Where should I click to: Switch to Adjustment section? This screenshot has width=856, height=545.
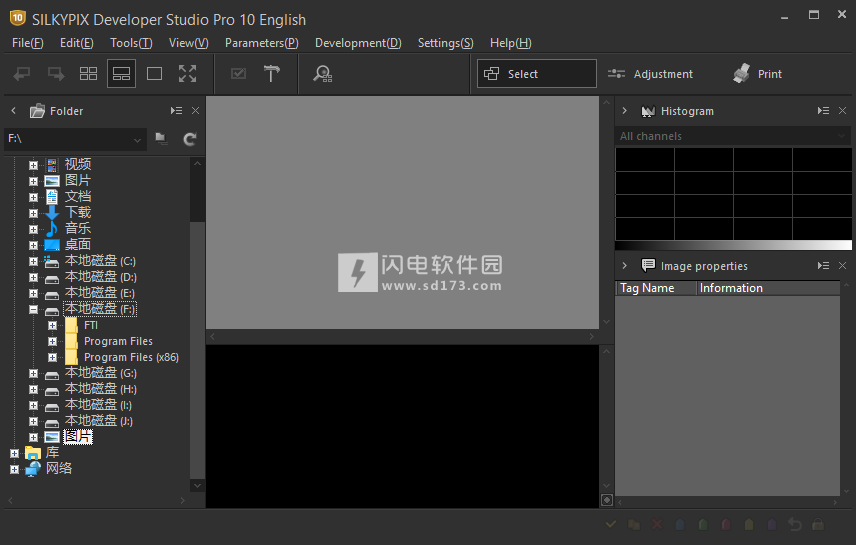coord(650,74)
